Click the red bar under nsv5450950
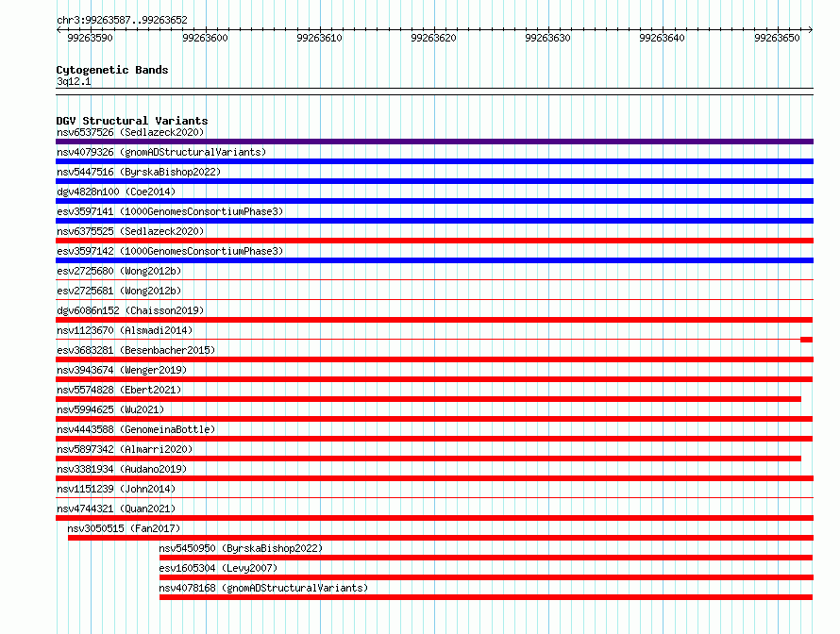 click(x=486, y=558)
